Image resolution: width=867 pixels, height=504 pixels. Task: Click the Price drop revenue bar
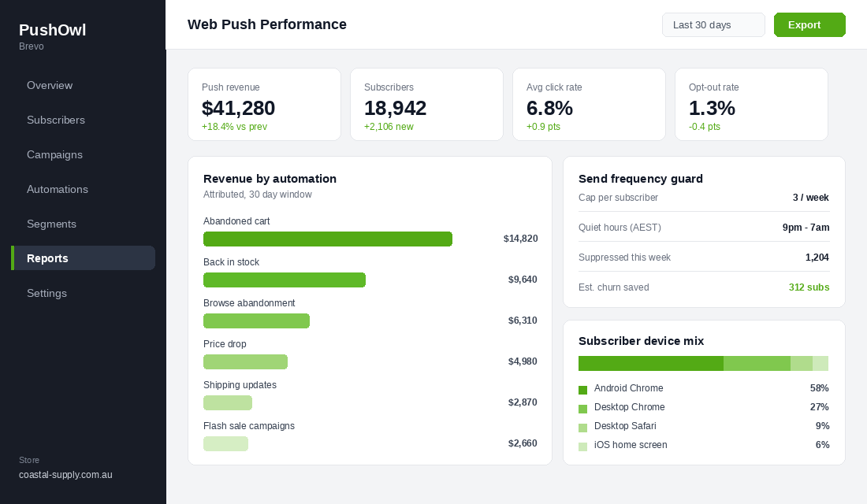(245, 361)
